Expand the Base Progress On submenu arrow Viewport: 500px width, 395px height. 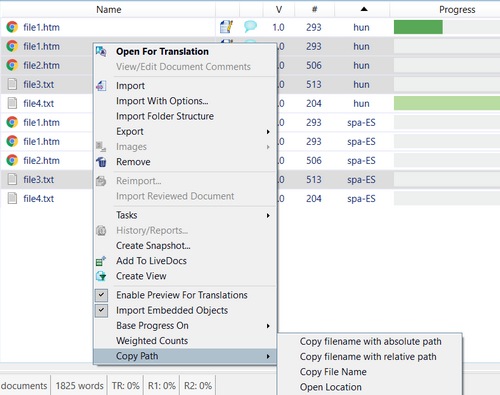point(268,326)
